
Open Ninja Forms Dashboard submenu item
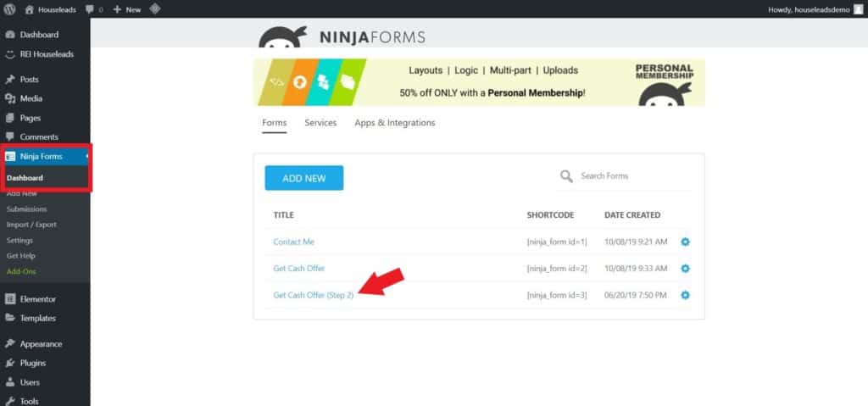(25, 178)
